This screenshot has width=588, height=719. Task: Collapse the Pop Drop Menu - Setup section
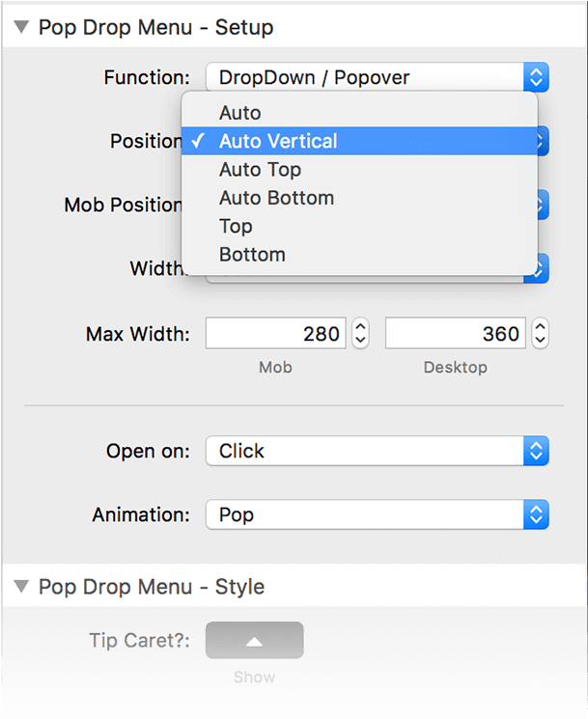coord(21,27)
